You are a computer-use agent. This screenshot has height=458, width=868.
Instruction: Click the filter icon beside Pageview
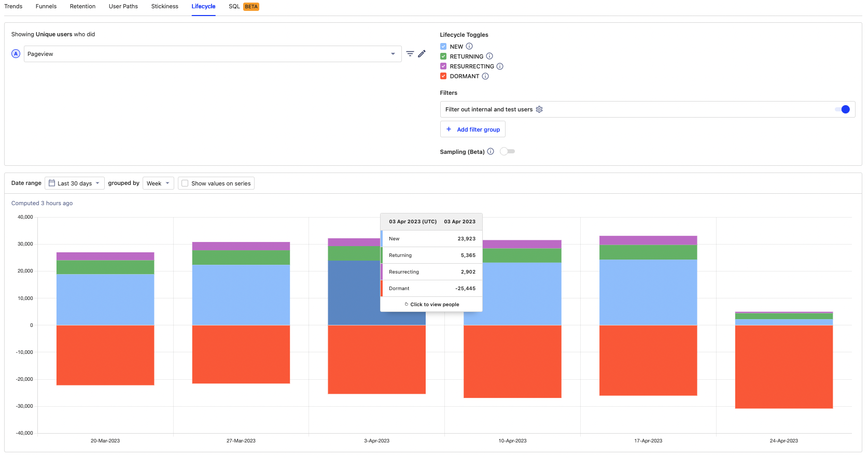pyautogui.click(x=410, y=54)
